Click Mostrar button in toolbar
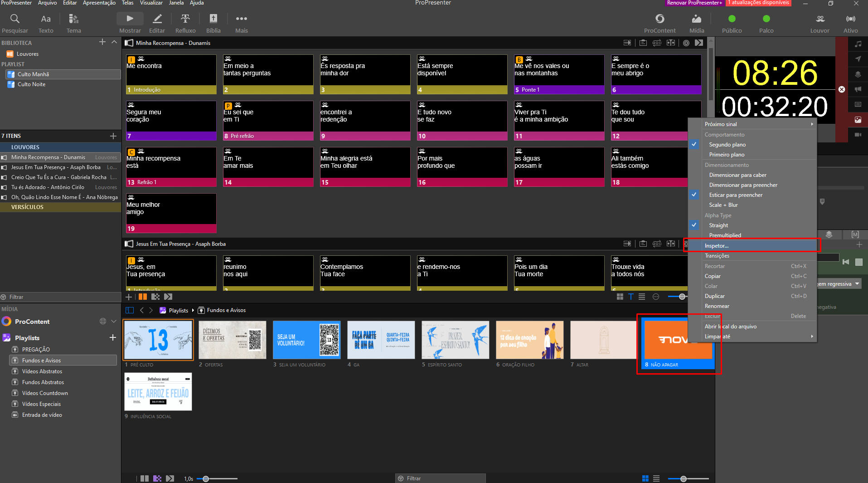Viewport: 868px width, 483px height. (x=130, y=23)
